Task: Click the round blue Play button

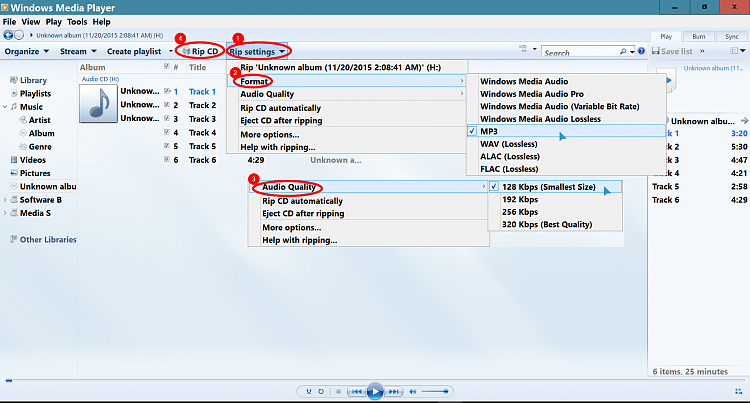Action: pyautogui.click(x=375, y=392)
